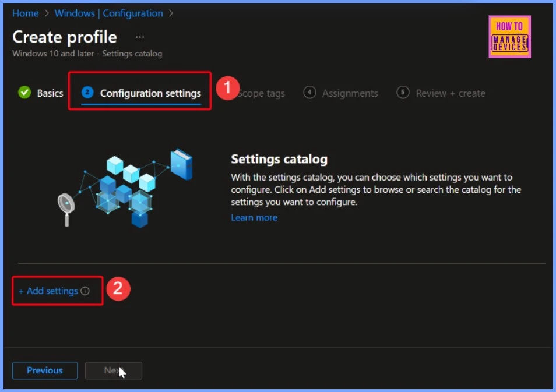Go back with the Previous button
The width and height of the screenshot is (556, 392).
(x=45, y=370)
